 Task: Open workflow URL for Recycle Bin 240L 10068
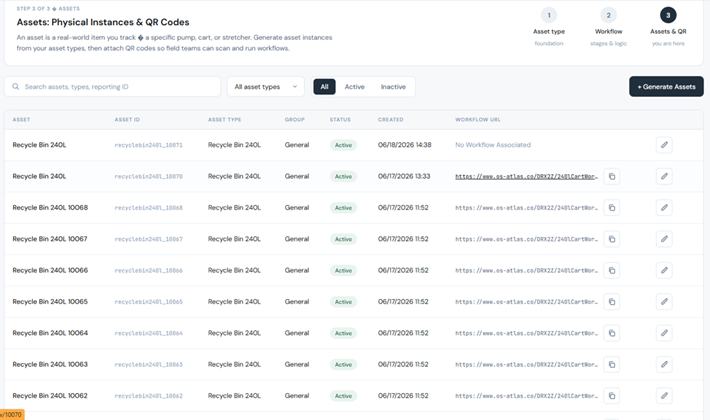(x=526, y=208)
